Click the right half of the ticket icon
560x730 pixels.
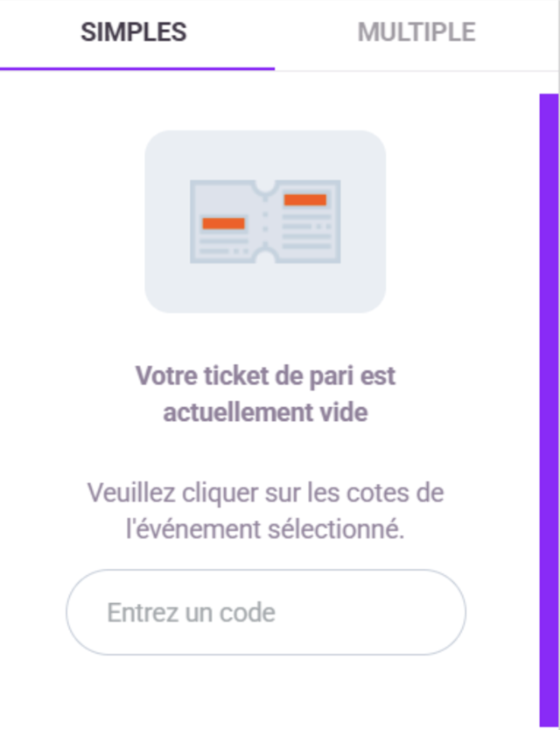(306, 221)
